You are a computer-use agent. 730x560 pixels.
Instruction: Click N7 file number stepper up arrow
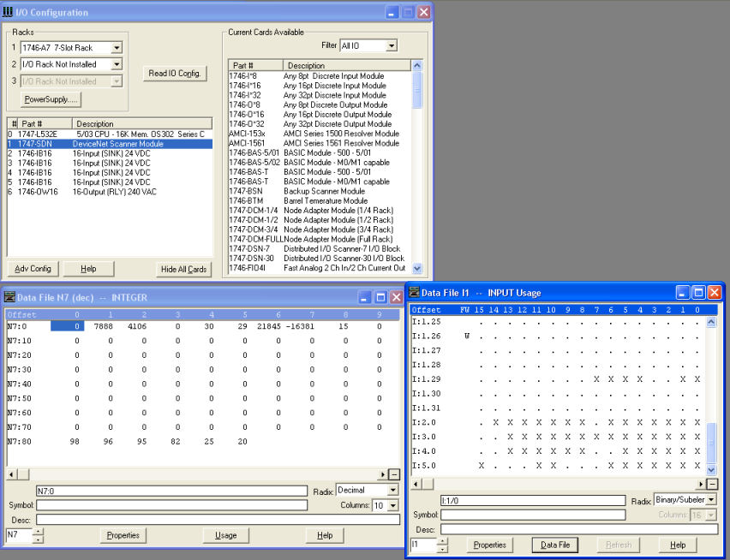point(39,532)
